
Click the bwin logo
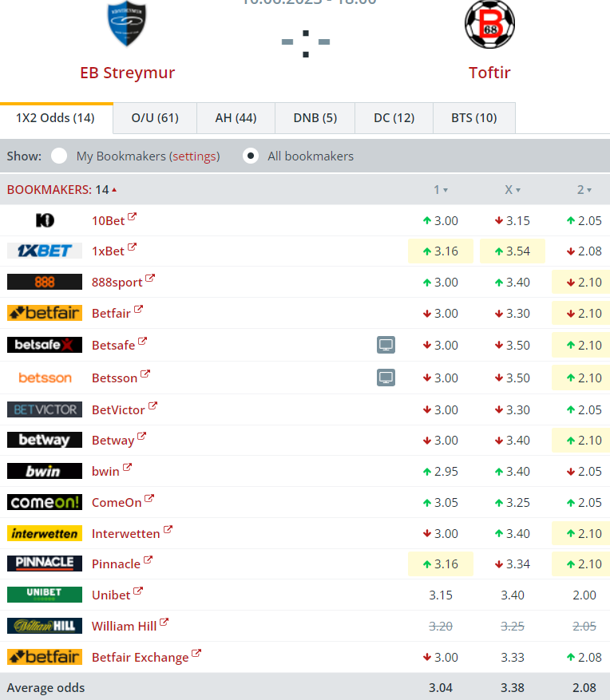(45, 471)
